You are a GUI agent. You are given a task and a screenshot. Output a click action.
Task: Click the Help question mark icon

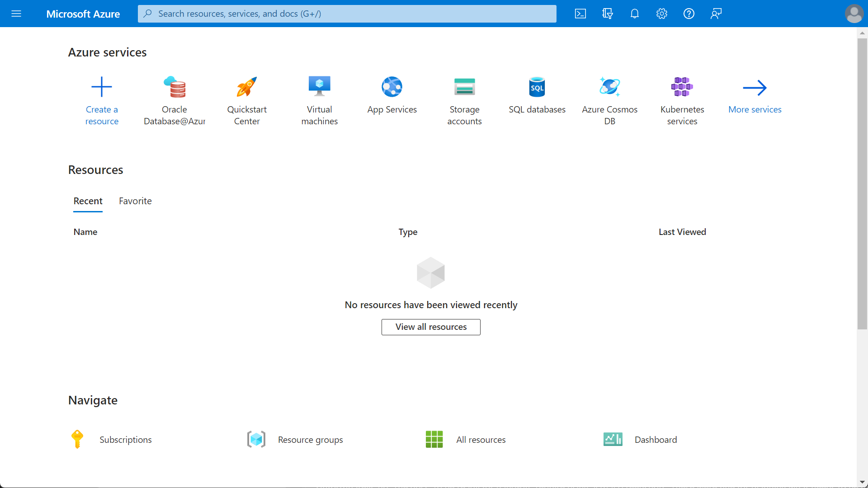[x=689, y=14]
